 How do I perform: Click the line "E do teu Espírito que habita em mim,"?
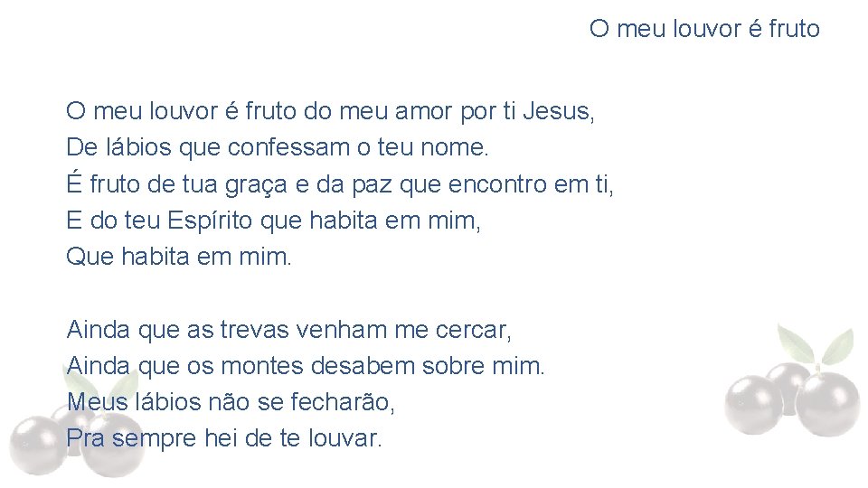click(x=273, y=221)
